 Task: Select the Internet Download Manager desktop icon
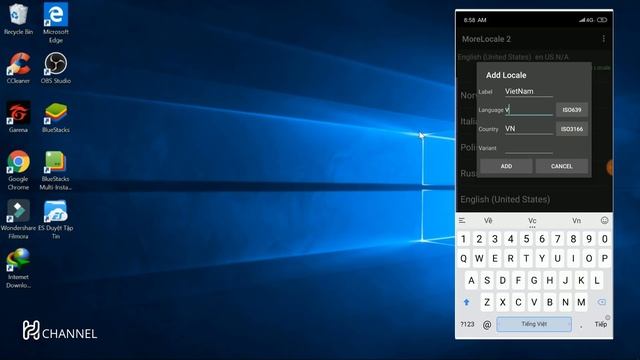pyautogui.click(x=18, y=268)
